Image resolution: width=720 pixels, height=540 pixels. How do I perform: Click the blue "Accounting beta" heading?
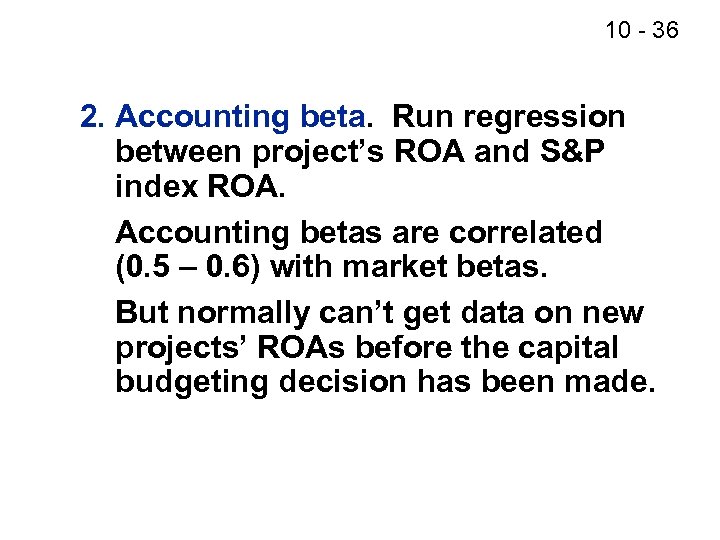click(239, 118)
